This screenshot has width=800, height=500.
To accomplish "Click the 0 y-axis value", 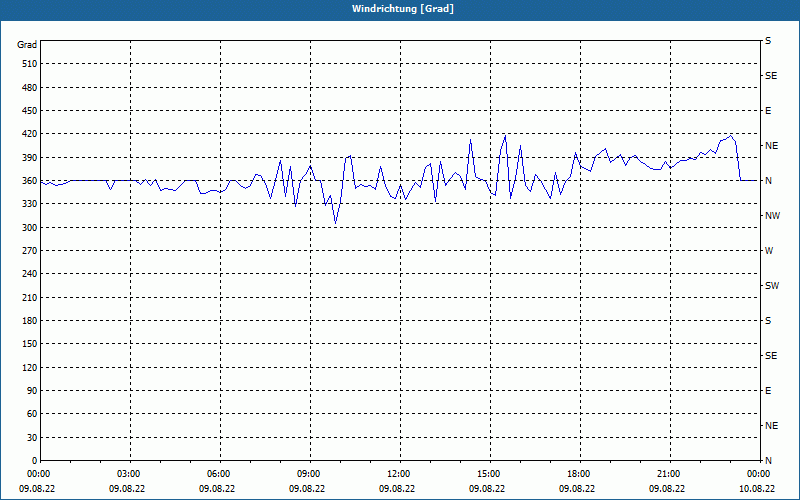I will 34,461.
